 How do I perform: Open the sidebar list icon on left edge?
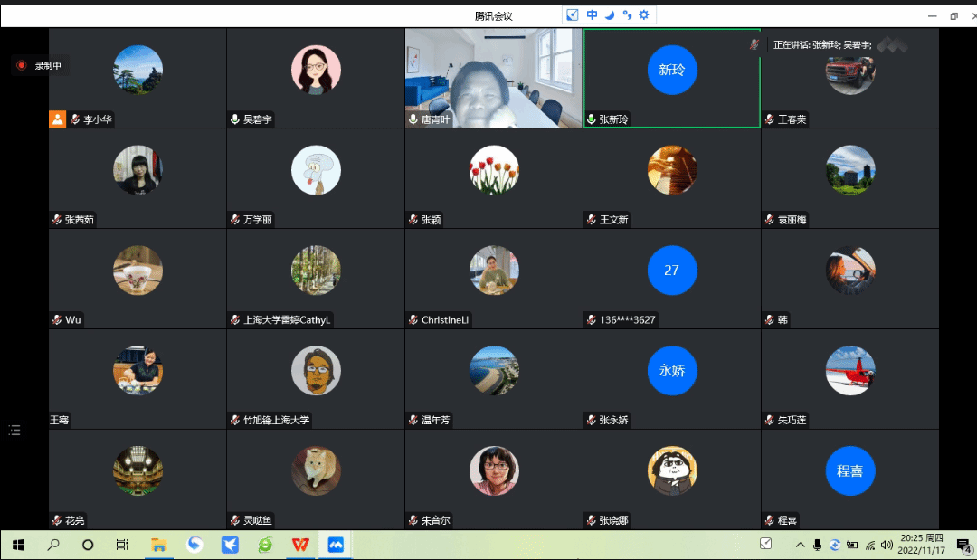(x=14, y=430)
